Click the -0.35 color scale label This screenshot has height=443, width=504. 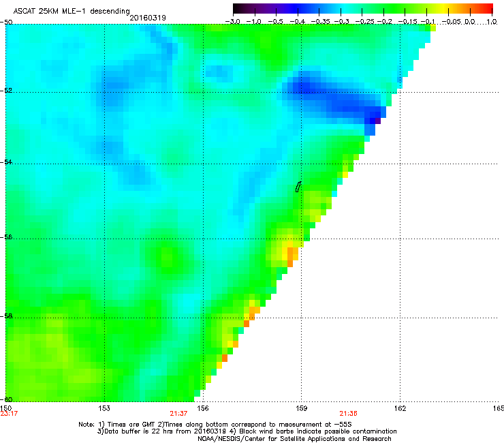[321, 22]
